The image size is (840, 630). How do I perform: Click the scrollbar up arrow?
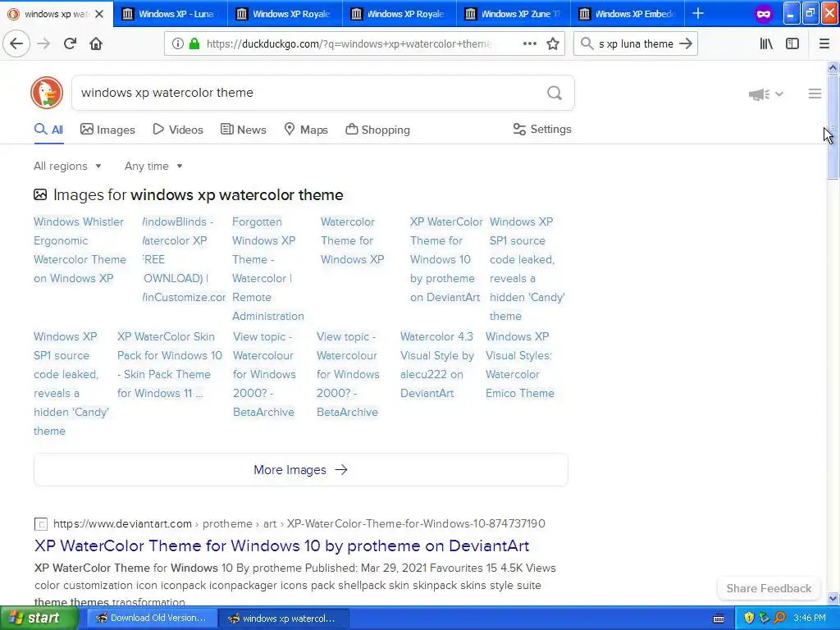[833, 67]
